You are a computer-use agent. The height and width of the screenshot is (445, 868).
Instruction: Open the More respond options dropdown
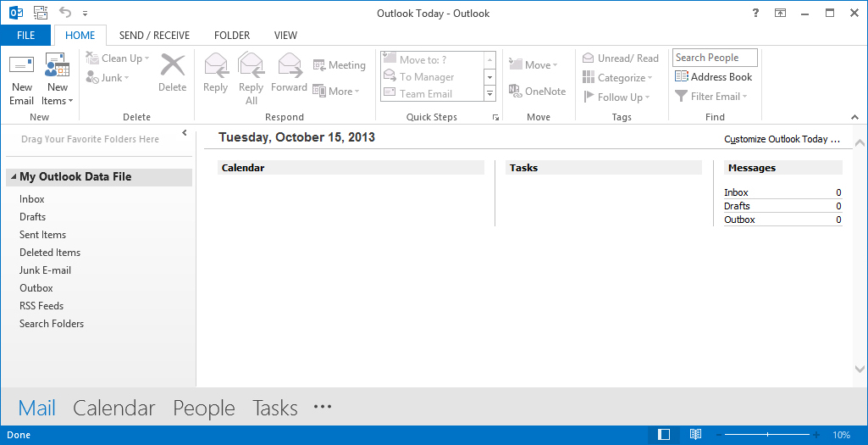pos(336,91)
